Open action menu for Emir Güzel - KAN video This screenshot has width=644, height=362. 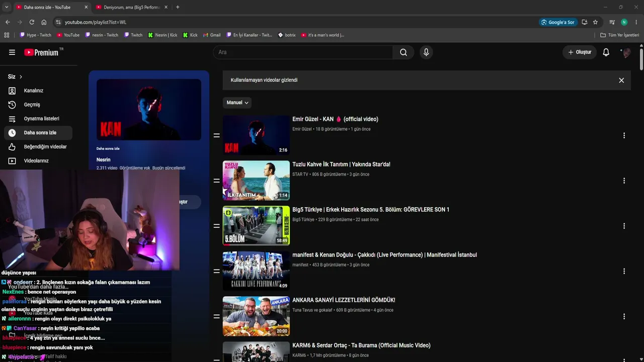point(624,135)
